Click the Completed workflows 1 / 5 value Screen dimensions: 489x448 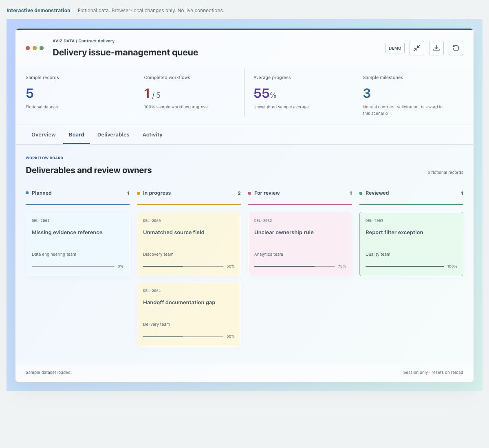point(152,94)
